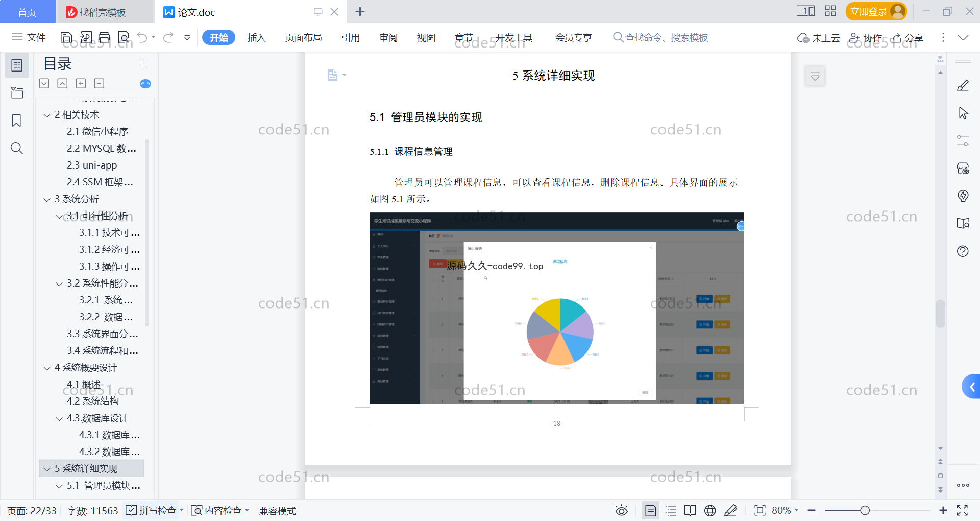Screen dimensions: 980x521
Task: Open the 页面布局 ribbon tab
Action: pos(303,37)
